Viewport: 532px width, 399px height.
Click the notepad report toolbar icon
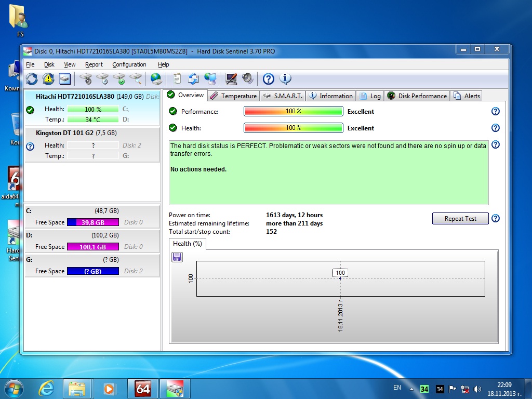point(177,79)
